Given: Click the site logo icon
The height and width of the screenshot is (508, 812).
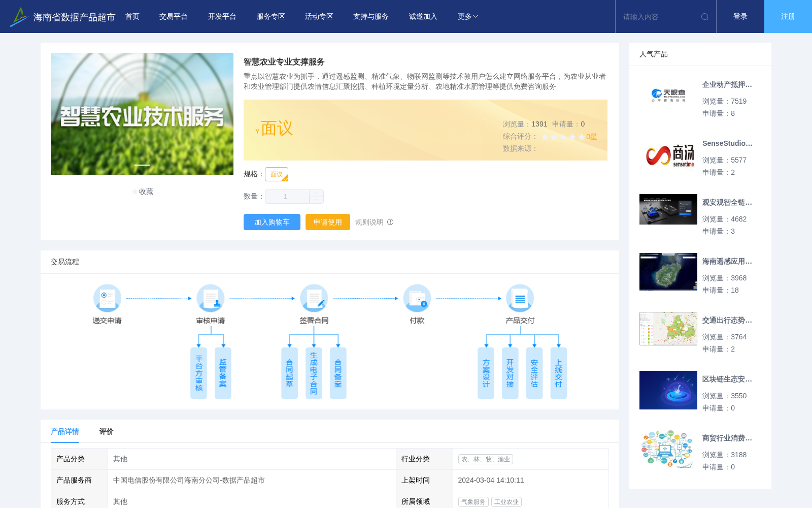Looking at the screenshot, I should tap(19, 17).
